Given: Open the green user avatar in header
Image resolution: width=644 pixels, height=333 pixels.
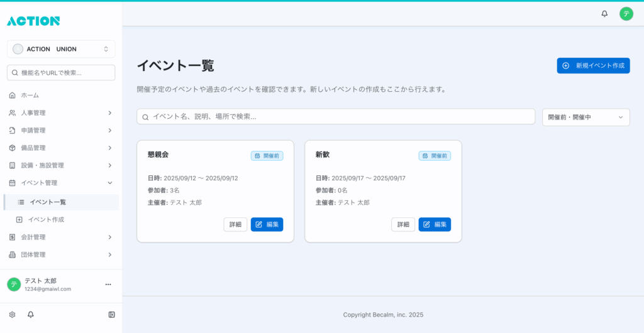Looking at the screenshot, I should [626, 14].
